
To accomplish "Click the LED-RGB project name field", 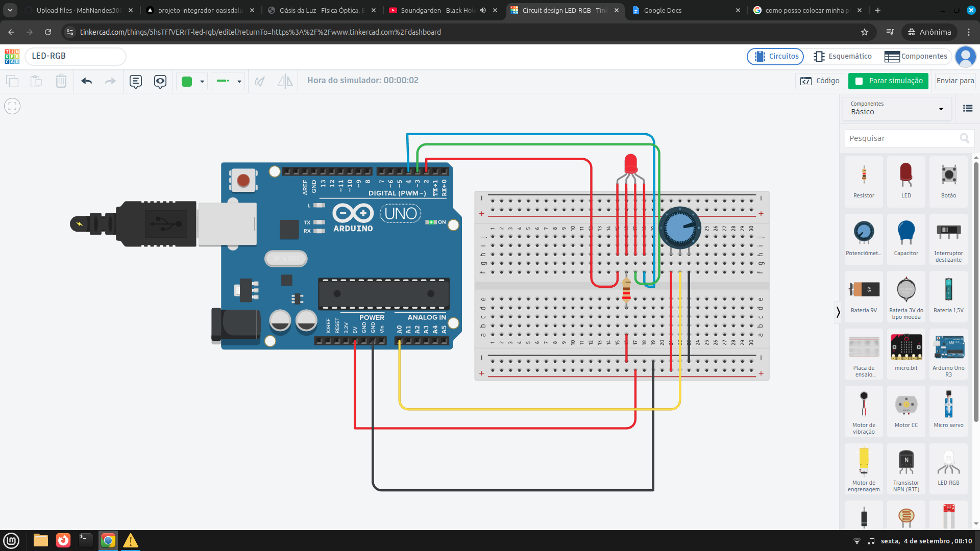I will (76, 56).
